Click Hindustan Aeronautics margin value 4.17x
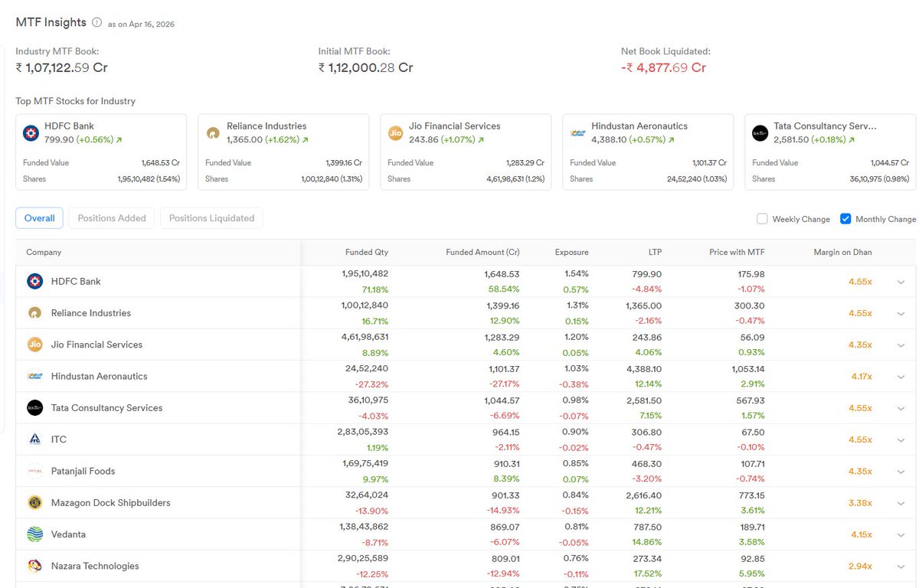 (x=862, y=377)
